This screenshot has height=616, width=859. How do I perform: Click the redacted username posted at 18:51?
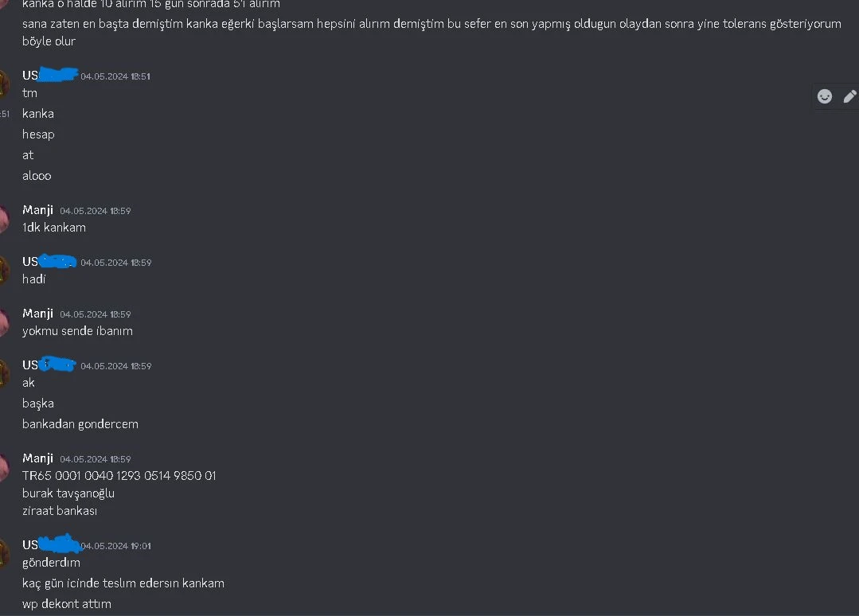[50, 75]
